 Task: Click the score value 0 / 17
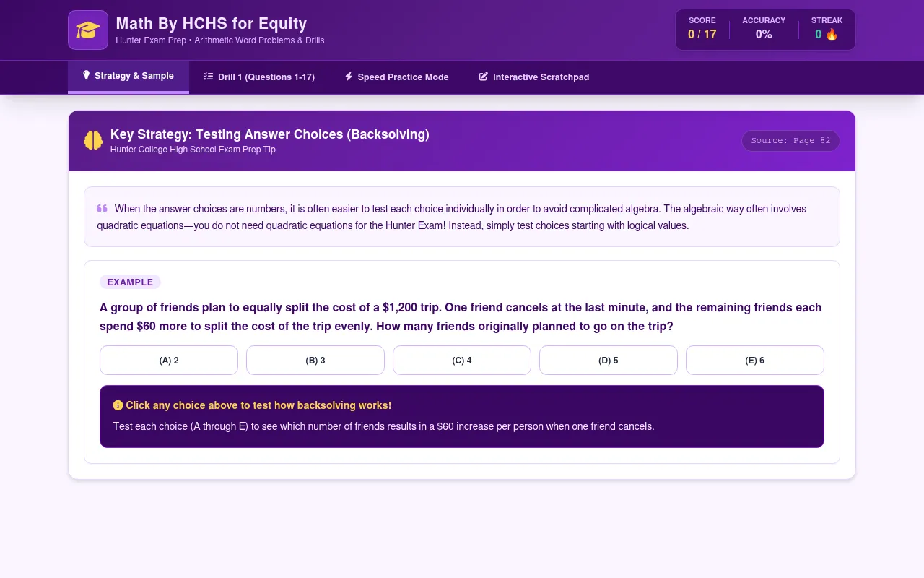tap(702, 34)
